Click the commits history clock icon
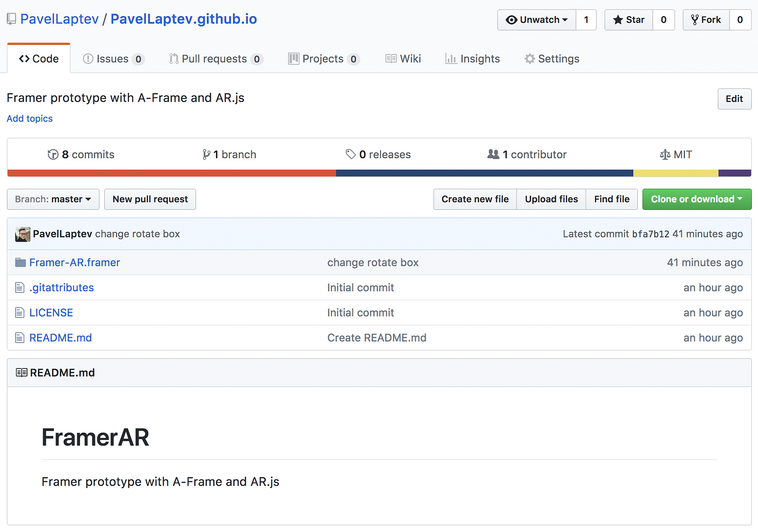Screen dimensions: 758x532 click(x=53, y=154)
